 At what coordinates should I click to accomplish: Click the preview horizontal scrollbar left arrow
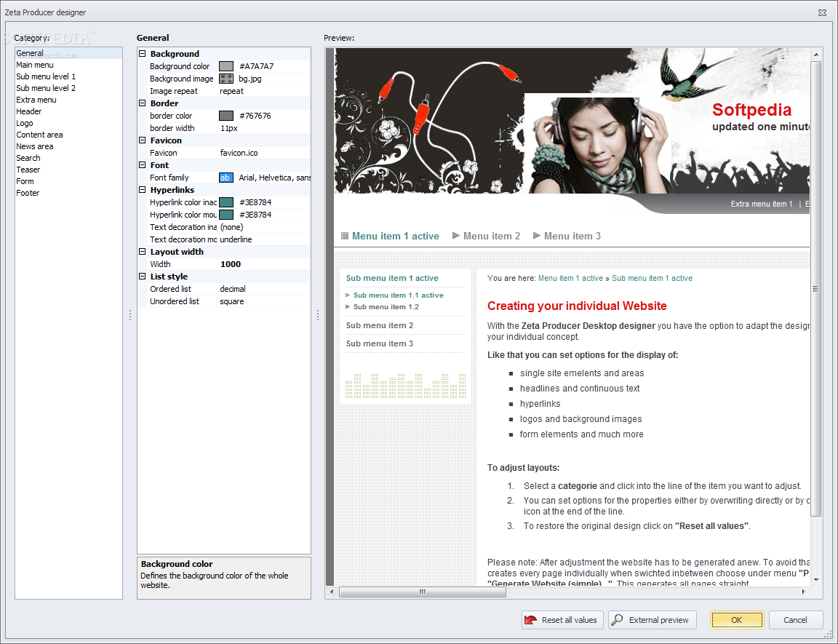coord(332,592)
